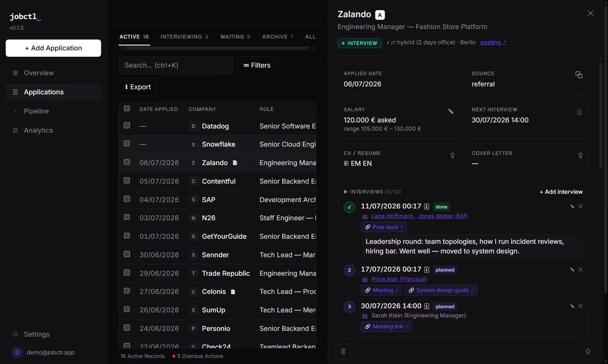The image size is (608, 364).
Task: Open Priya Nair (Principal) contact link
Action: [x=399, y=279]
